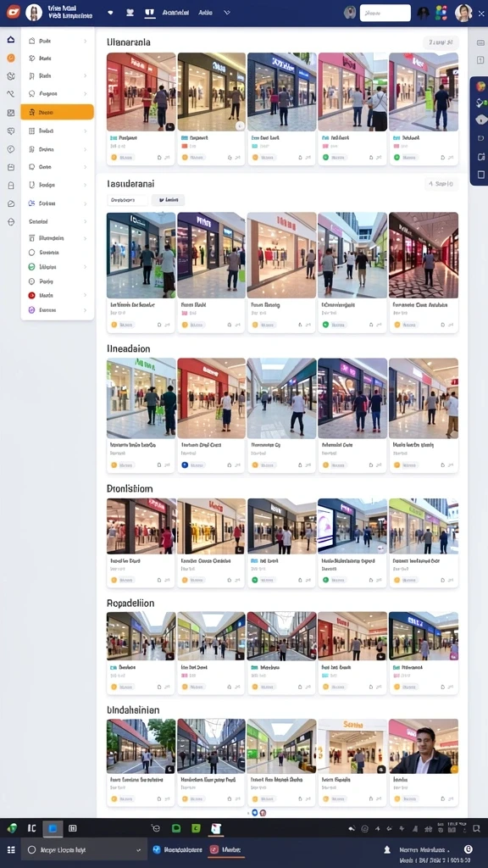The width and height of the screenshot is (488, 868).
Task: Click the eye icon in right blue panel
Action: pyautogui.click(x=480, y=120)
